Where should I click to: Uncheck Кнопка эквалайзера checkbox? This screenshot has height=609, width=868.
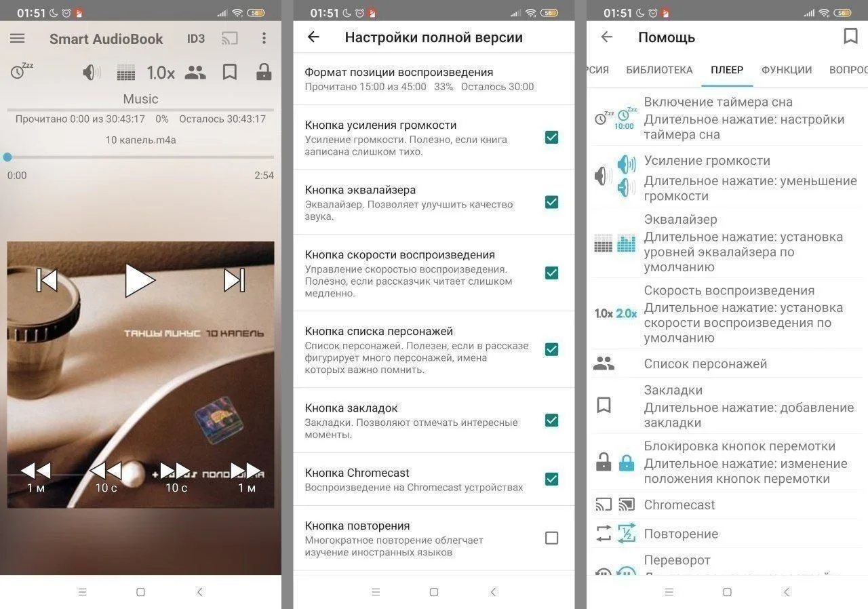point(552,202)
